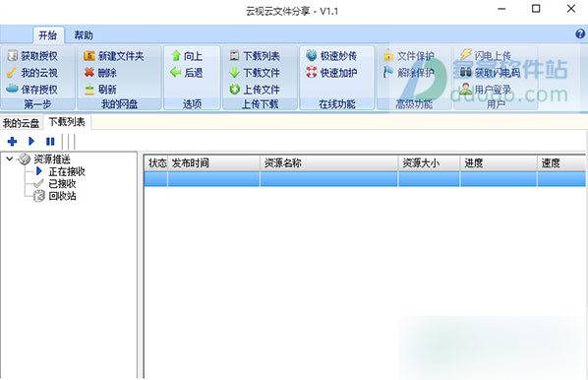Click the green 下载文件 arrow
588x380 pixels.
pyautogui.click(x=235, y=73)
